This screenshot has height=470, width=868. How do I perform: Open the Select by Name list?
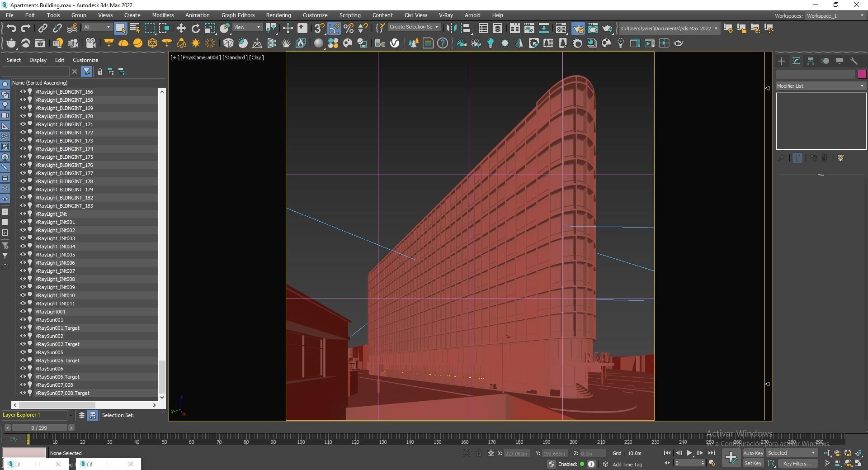point(135,28)
